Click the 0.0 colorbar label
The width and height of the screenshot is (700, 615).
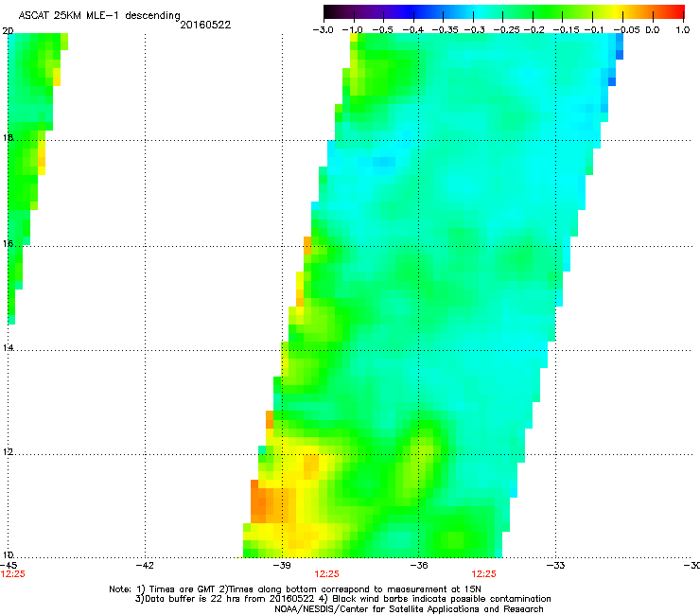click(x=653, y=30)
